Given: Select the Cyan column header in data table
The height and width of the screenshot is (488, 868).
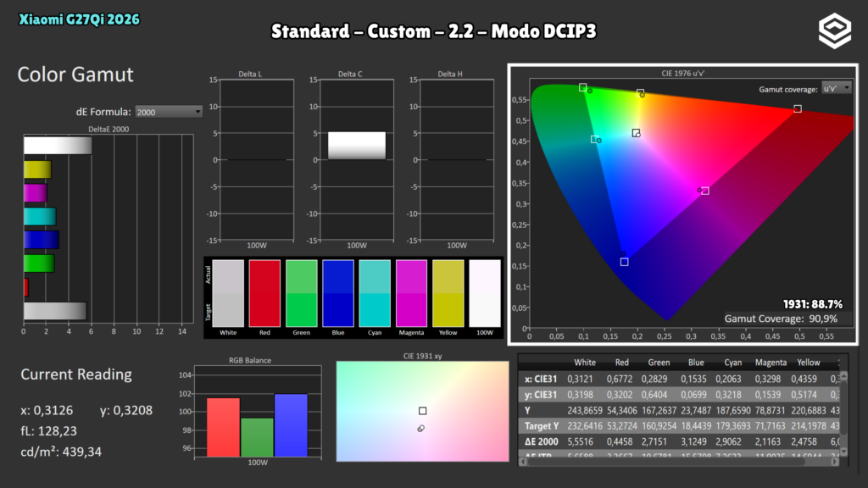Looking at the screenshot, I should (x=733, y=363).
